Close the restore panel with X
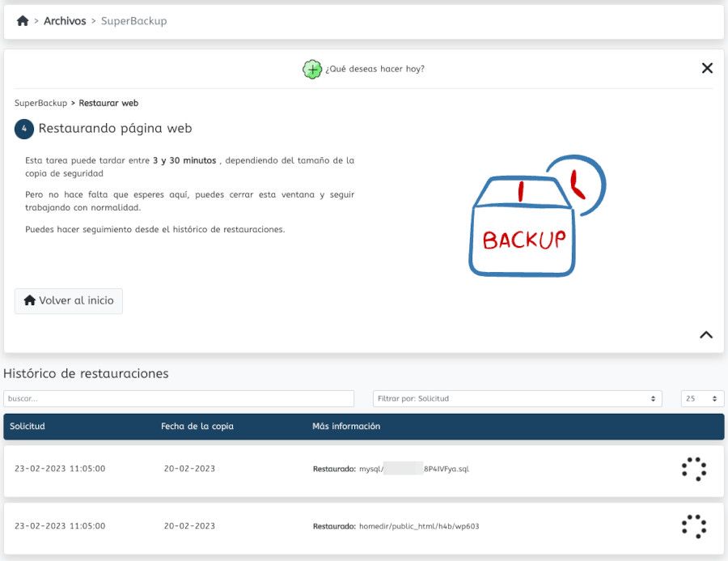This screenshot has width=728, height=561. click(707, 68)
